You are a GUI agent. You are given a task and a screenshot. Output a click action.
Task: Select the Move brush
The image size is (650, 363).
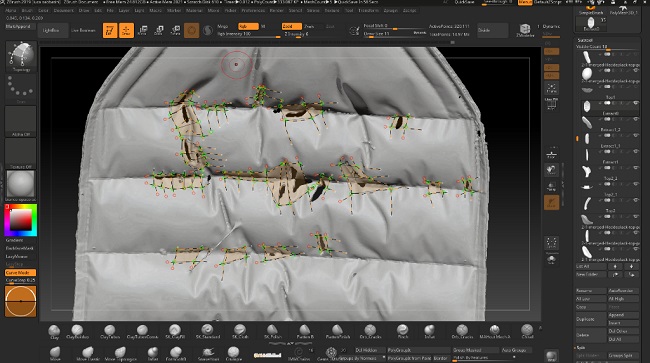tap(55, 353)
